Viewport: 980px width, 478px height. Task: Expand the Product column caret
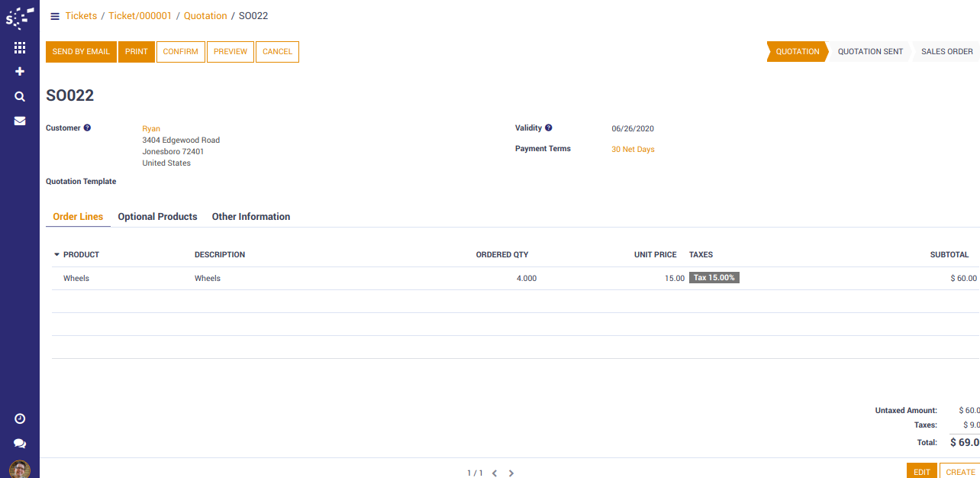coord(56,255)
